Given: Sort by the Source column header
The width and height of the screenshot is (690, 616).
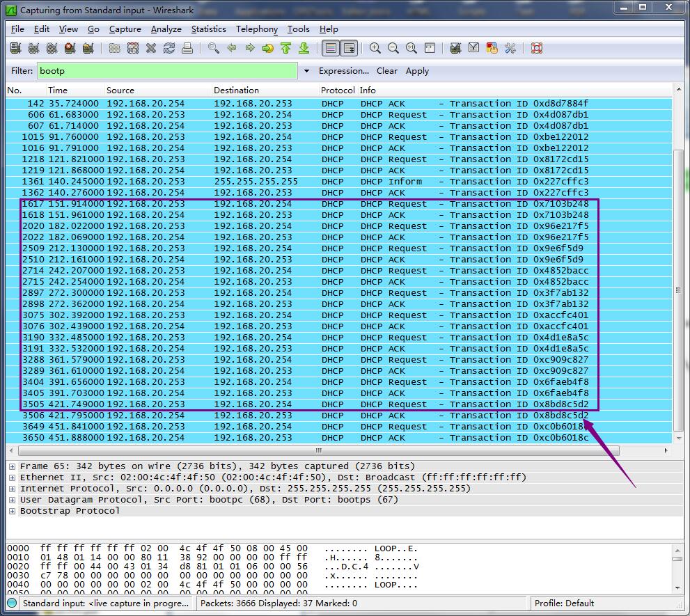Looking at the screenshot, I should pyautogui.click(x=158, y=90).
